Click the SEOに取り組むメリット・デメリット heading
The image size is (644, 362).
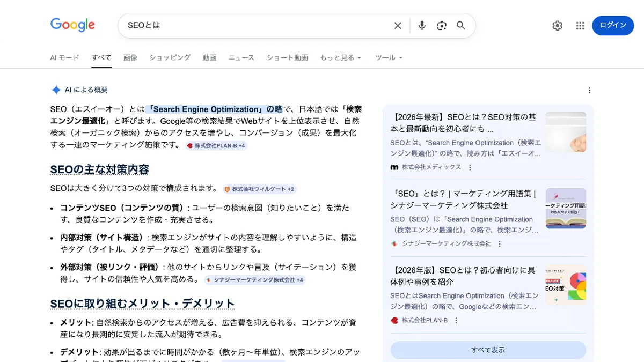(x=143, y=304)
